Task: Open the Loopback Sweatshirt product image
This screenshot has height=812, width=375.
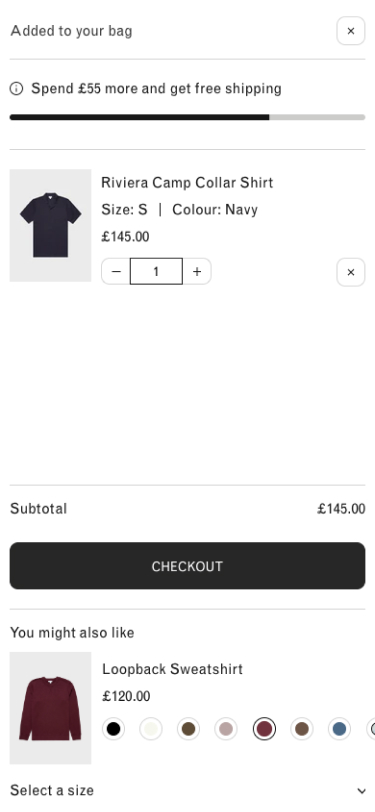Action: 50,708
